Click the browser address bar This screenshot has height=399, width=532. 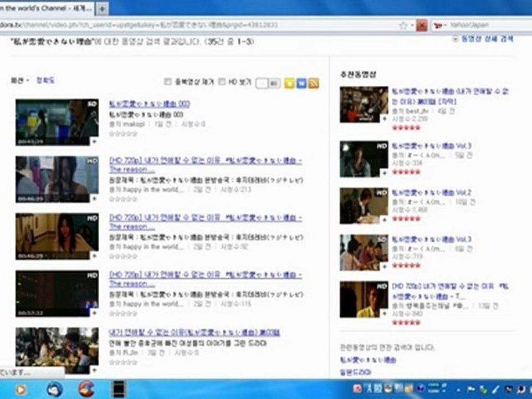point(198,25)
